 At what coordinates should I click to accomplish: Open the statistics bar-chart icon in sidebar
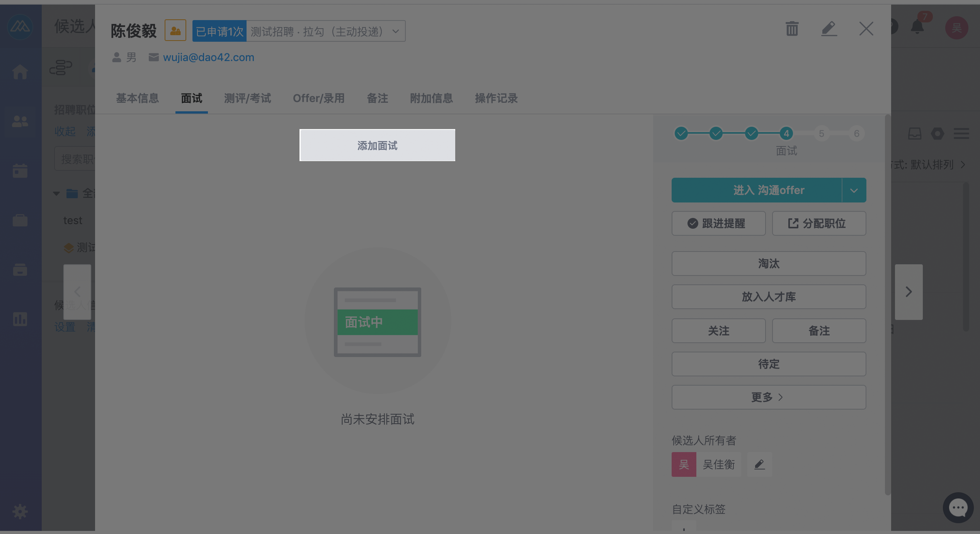point(20,319)
